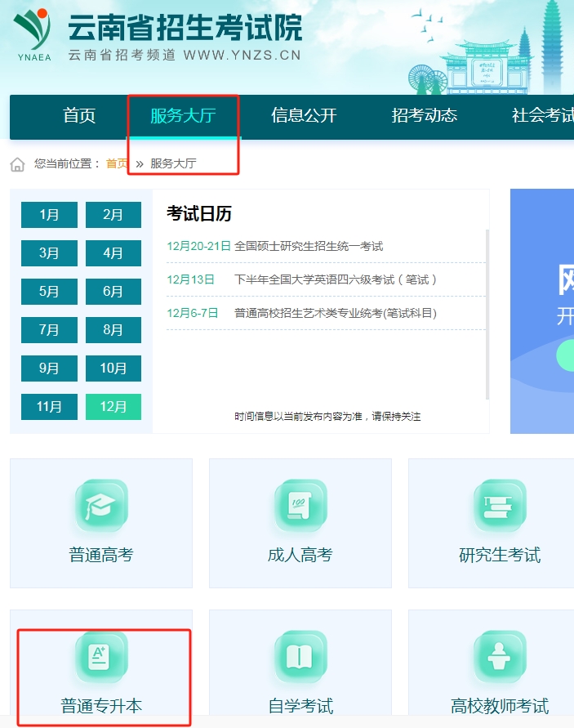
Task: Select the 6月 calendar month
Action: pos(113,292)
